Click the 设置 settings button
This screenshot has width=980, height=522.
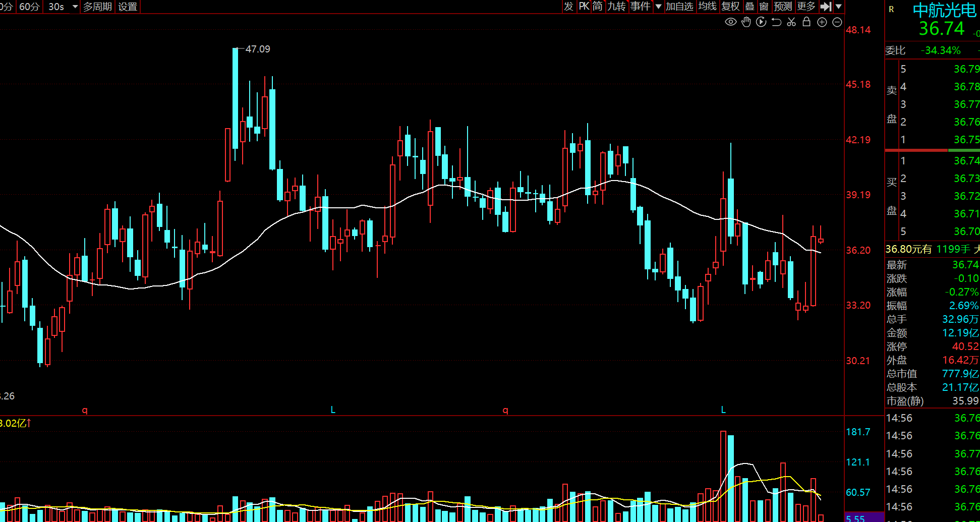click(x=128, y=7)
